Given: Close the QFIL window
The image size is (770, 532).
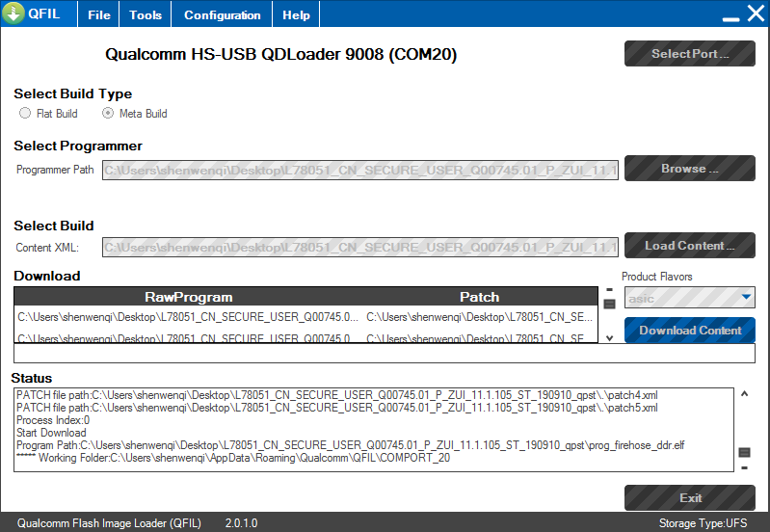Looking at the screenshot, I should point(756,13).
